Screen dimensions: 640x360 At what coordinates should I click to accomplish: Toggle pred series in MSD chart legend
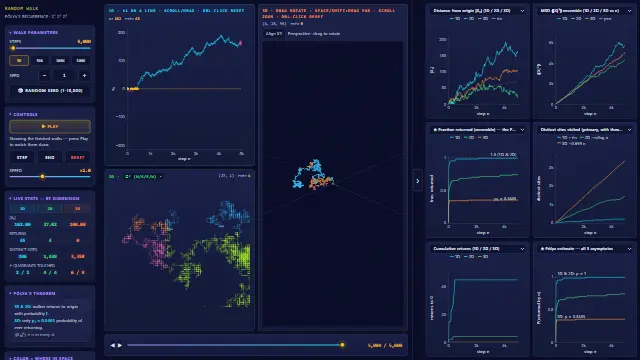[605, 19]
